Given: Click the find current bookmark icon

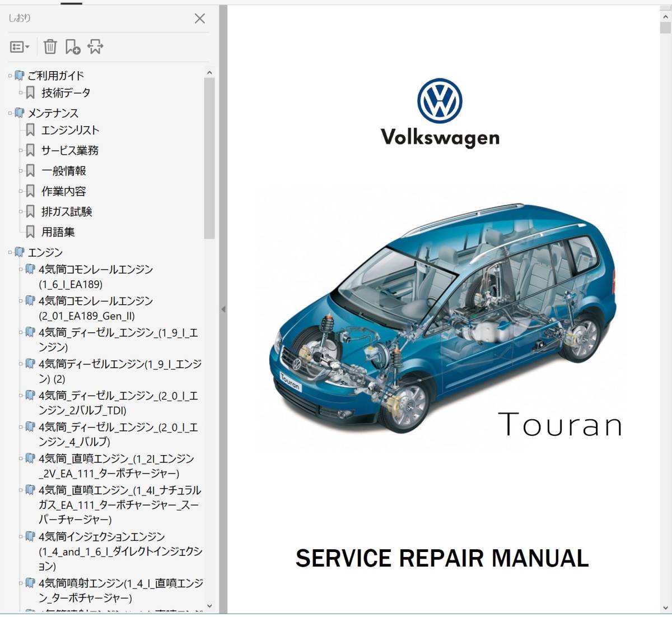Looking at the screenshot, I should pos(95,47).
